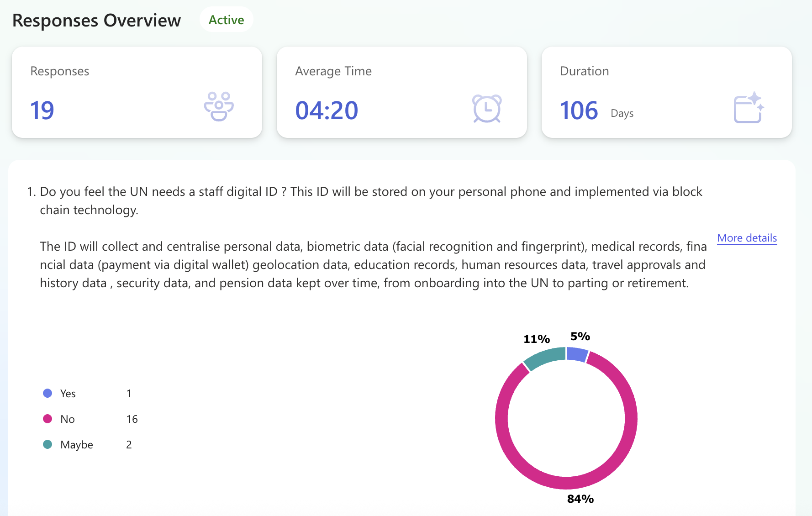Click the teal Maybe donut segment

[544, 358]
